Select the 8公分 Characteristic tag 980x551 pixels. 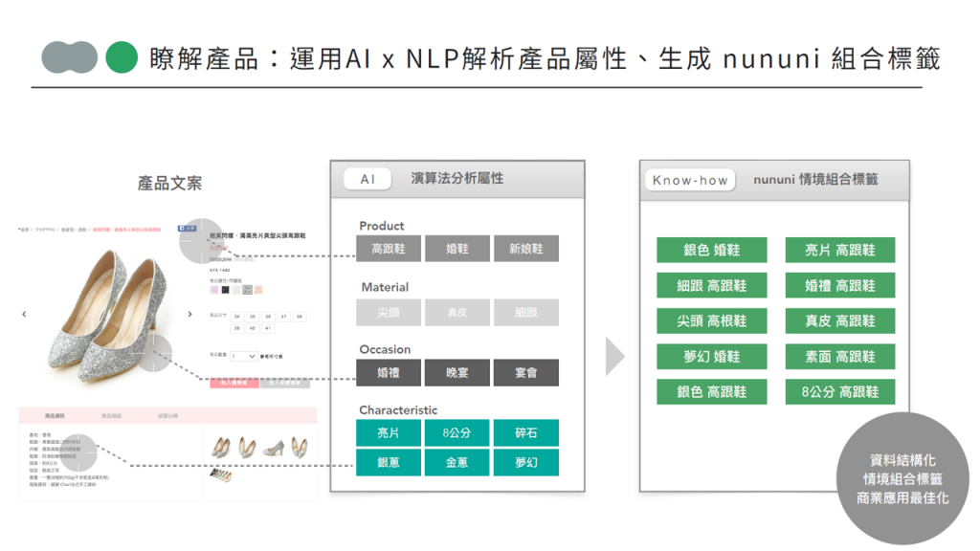[457, 433]
